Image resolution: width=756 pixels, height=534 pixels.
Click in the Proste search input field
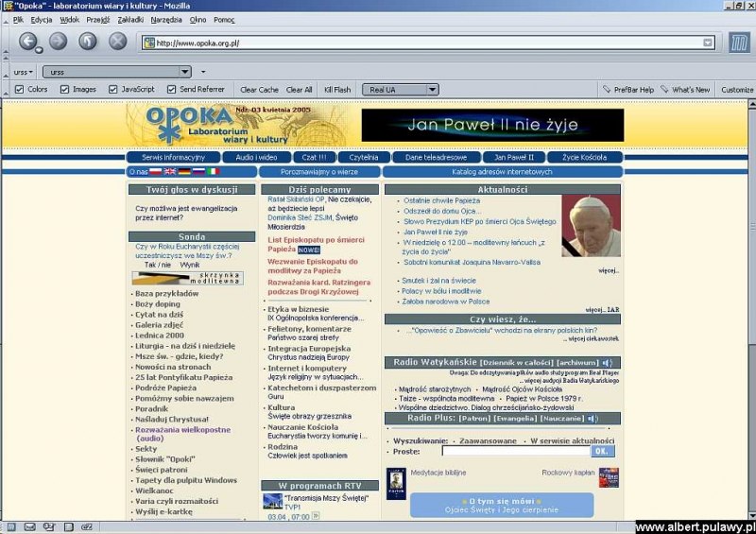pyautogui.click(x=516, y=451)
